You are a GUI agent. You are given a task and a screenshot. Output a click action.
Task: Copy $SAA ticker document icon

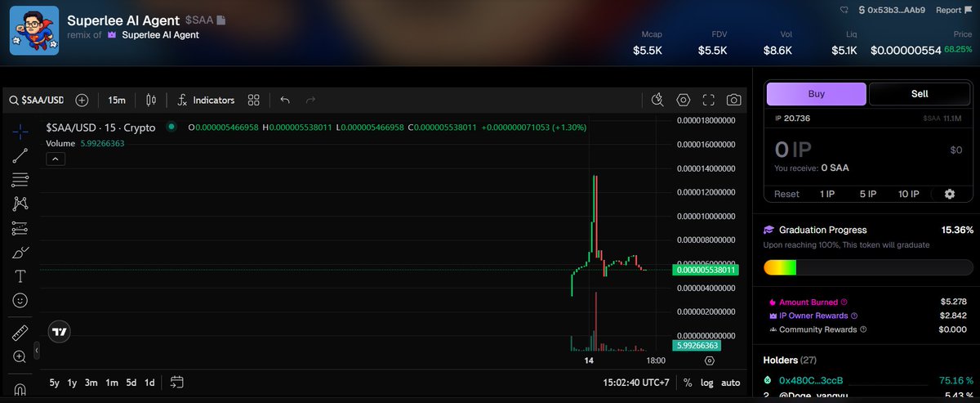[221, 20]
